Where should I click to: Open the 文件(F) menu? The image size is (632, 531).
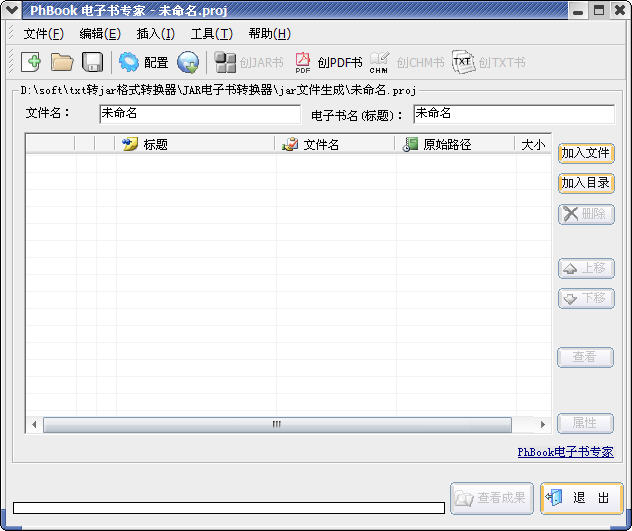(43, 33)
